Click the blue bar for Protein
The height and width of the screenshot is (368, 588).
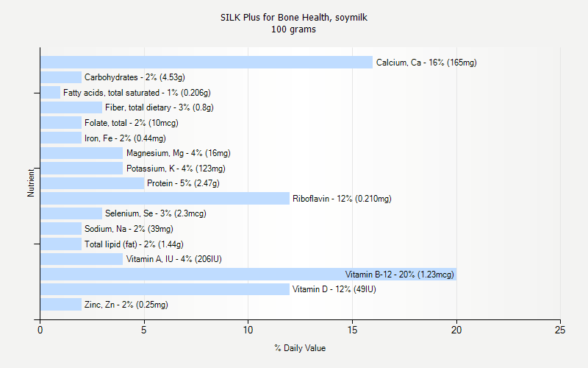93,183
